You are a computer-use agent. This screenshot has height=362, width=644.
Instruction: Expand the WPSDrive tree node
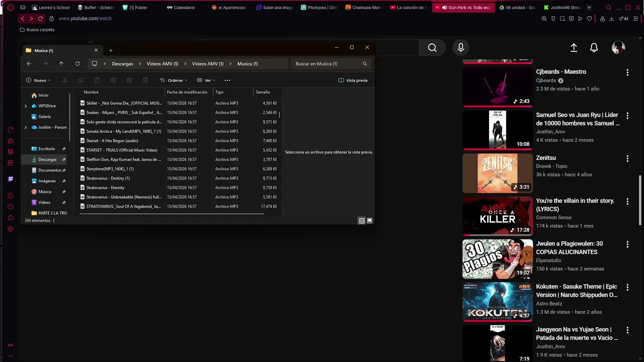pos(26,106)
